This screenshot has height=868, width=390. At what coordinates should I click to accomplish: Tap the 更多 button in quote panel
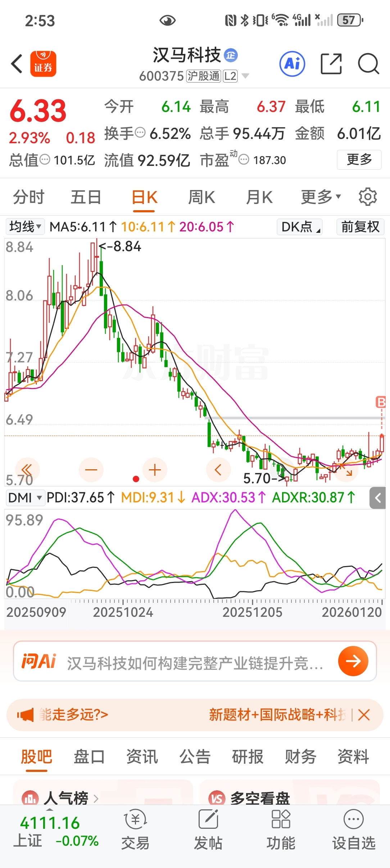coord(359,159)
